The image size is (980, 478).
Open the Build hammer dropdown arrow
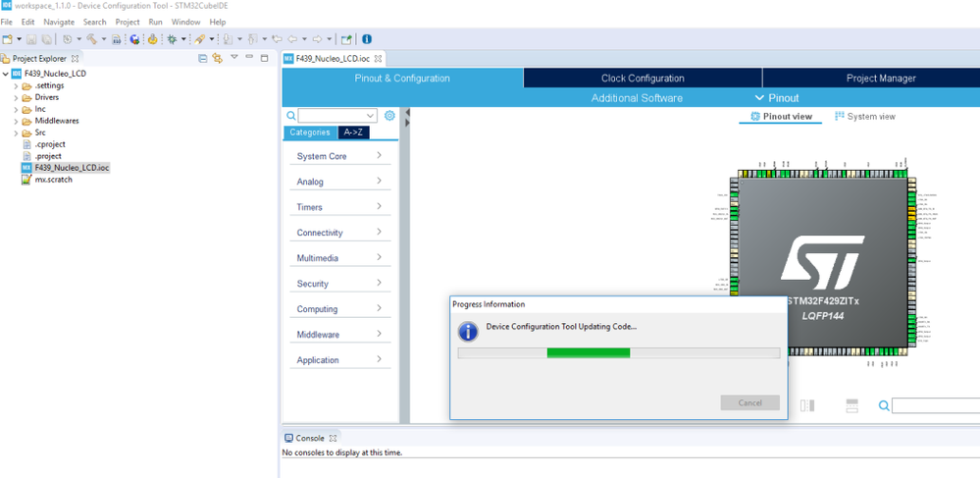pyautogui.click(x=104, y=39)
